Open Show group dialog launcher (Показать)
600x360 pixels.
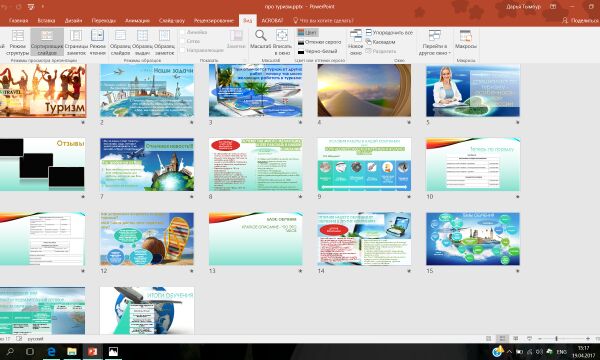245,60
